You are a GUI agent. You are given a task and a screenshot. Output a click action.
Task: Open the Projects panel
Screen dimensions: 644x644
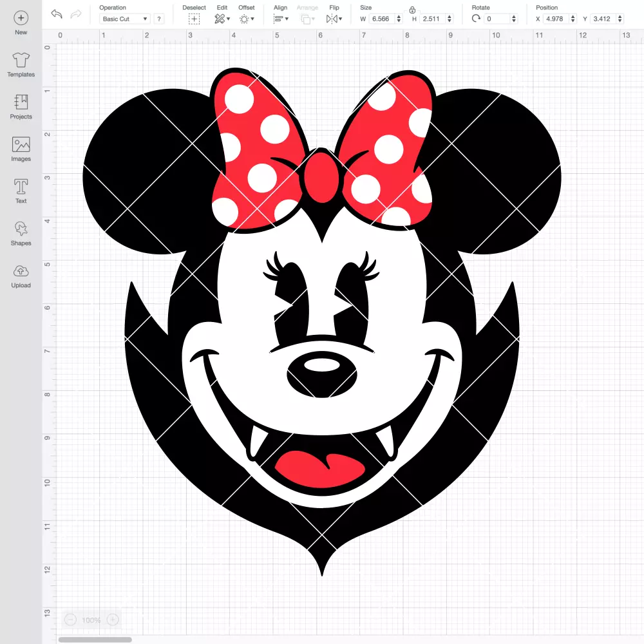pos(21,107)
